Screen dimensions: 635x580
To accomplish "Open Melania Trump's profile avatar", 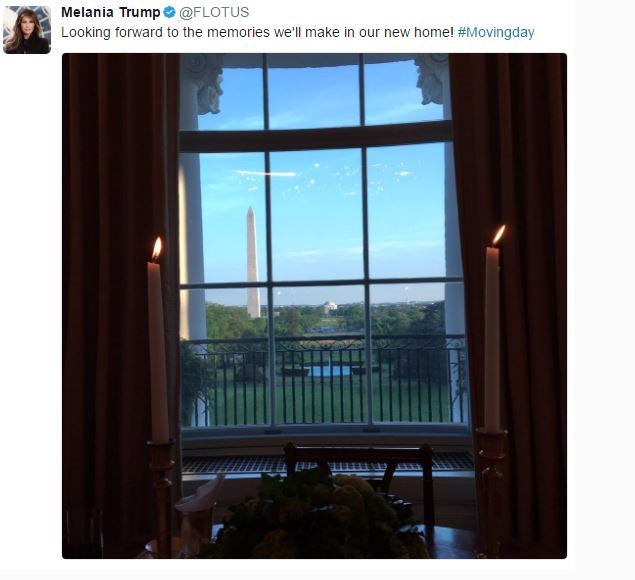I will [x=27, y=30].
